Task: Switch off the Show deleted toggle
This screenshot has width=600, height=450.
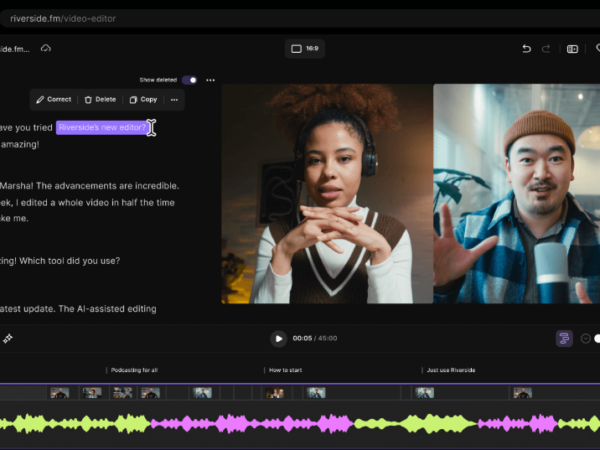Action: click(189, 80)
